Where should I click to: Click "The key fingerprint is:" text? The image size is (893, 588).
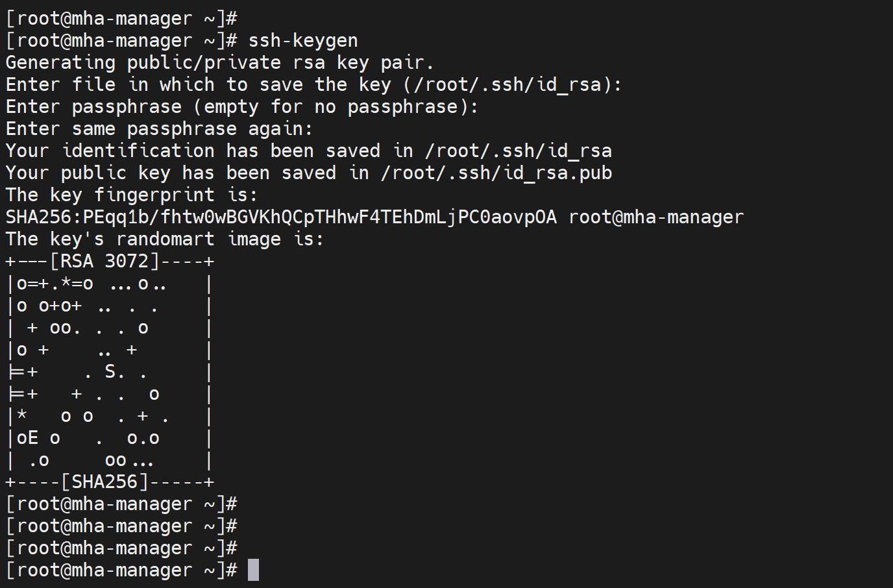(x=131, y=195)
